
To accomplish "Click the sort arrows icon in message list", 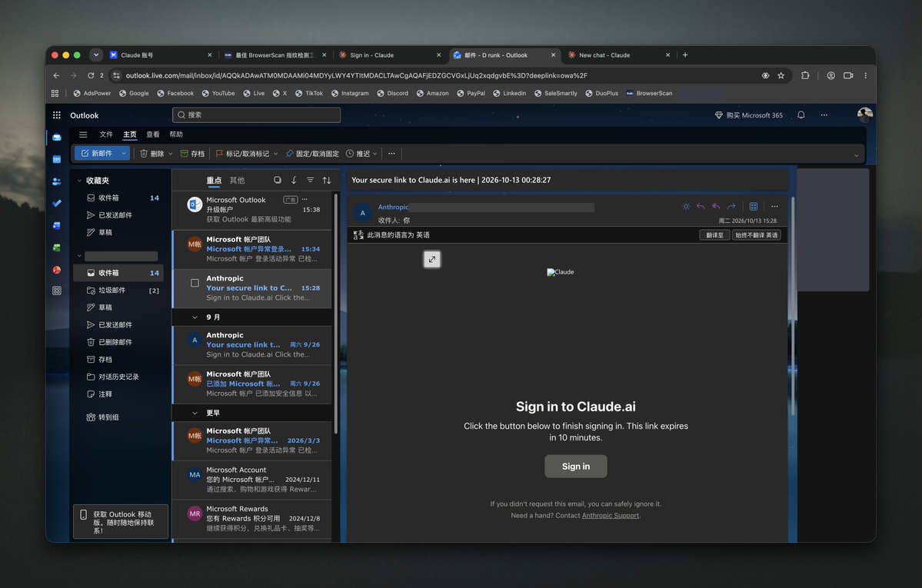I will [326, 180].
